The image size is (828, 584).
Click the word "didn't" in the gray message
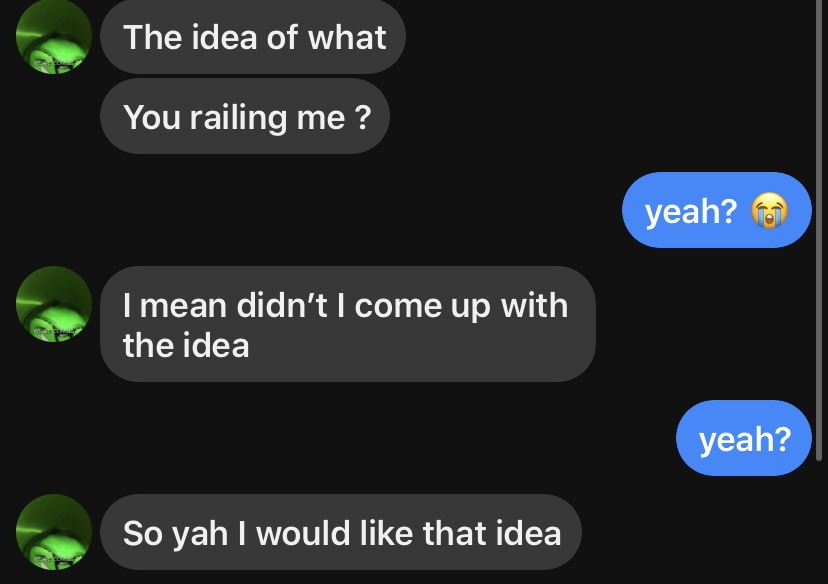(282, 306)
